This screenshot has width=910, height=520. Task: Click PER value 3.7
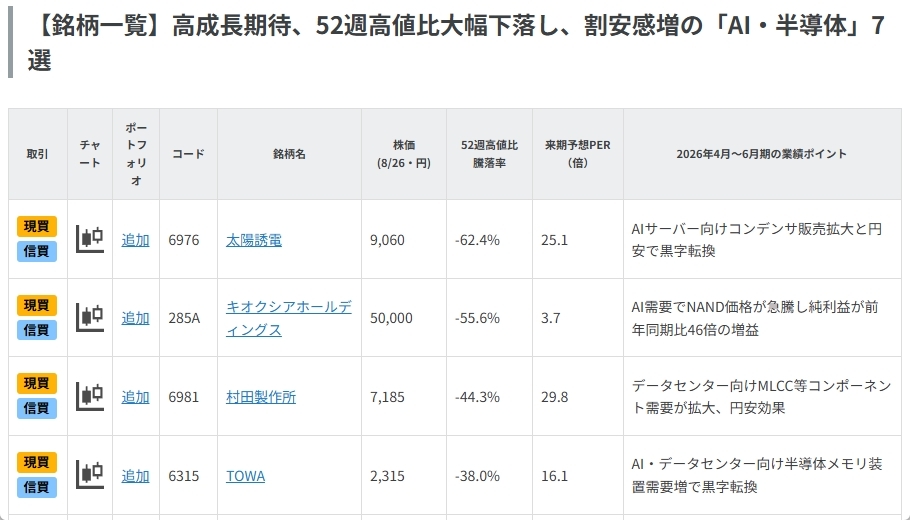point(550,318)
